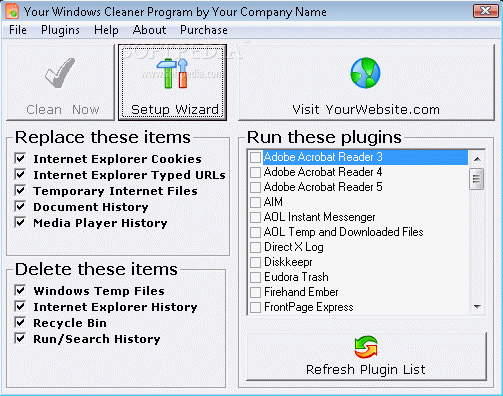Enable the FrontPage Express plugin checkbox
Screen dimensions: 503x396
tap(256, 307)
